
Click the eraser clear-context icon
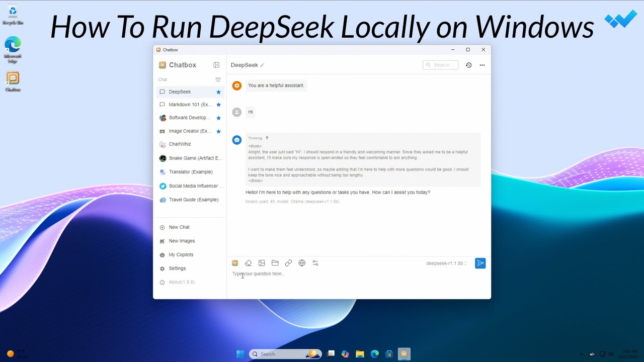click(248, 263)
